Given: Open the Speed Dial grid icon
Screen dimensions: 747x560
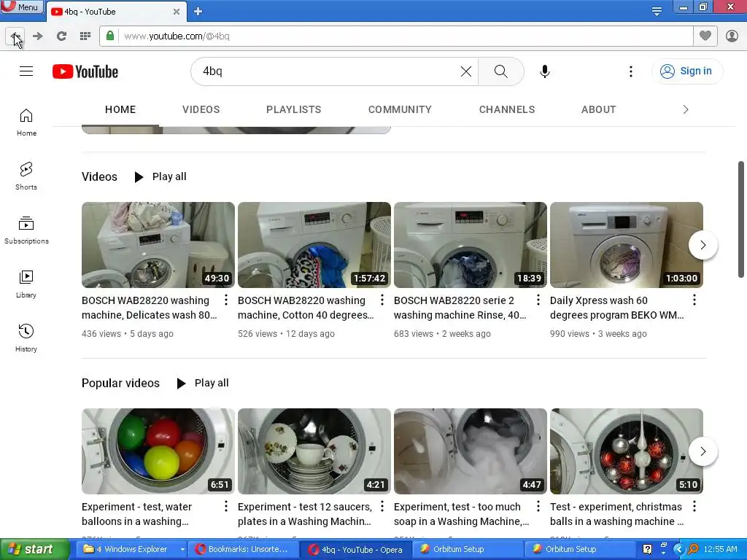Looking at the screenshot, I should click(85, 36).
